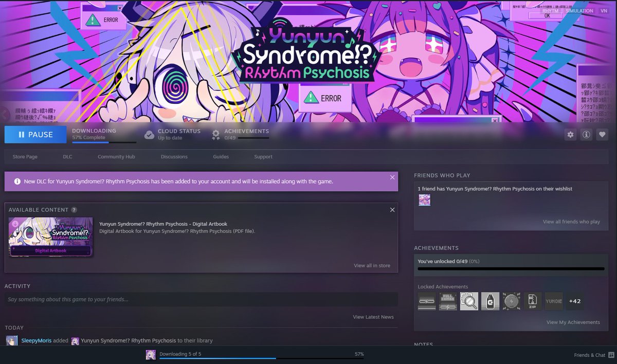Click the SIMULATION genre tag
Image resolution: width=617 pixels, height=364 pixels.
point(579,10)
